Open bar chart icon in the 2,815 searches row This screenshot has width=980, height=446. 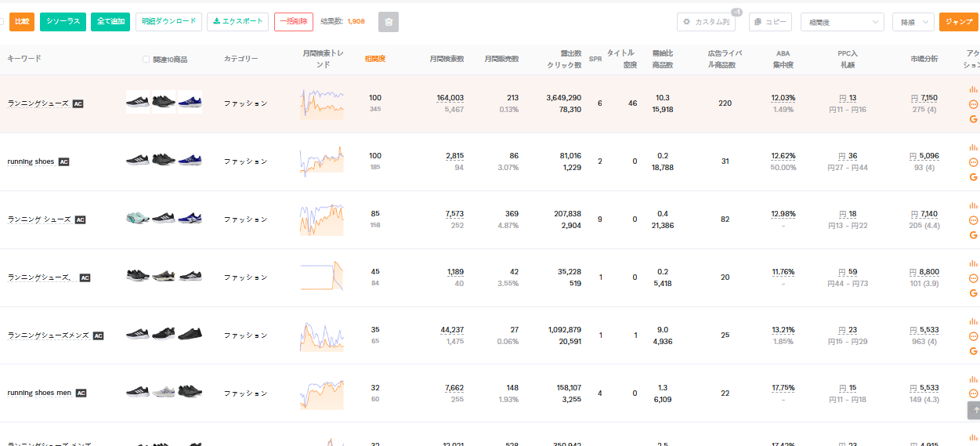974,147
